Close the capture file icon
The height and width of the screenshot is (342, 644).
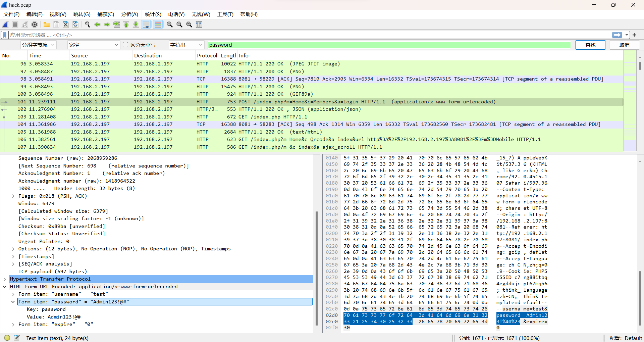(66, 25)
